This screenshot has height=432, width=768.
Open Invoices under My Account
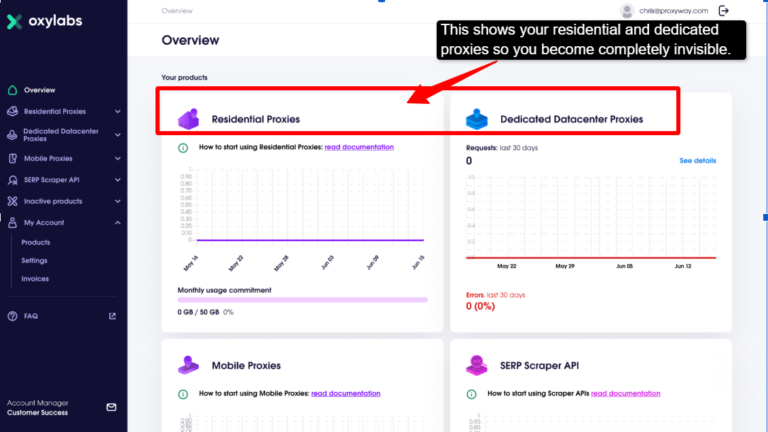click(35, 279)
